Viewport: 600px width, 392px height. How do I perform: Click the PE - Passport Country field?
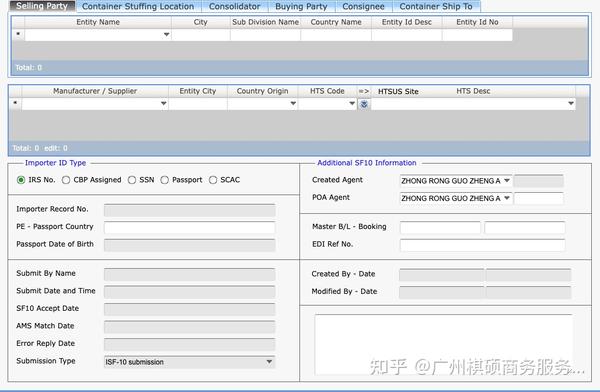click(189, 227)
